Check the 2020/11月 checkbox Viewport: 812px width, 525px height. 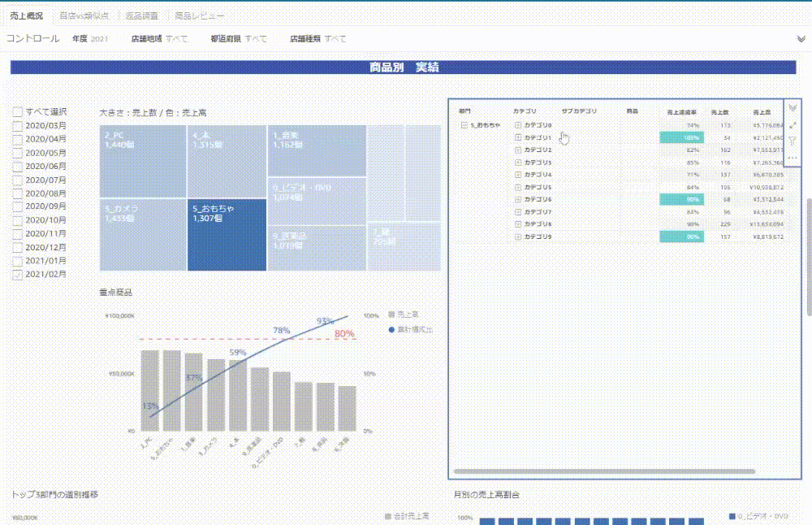(18, 234)
